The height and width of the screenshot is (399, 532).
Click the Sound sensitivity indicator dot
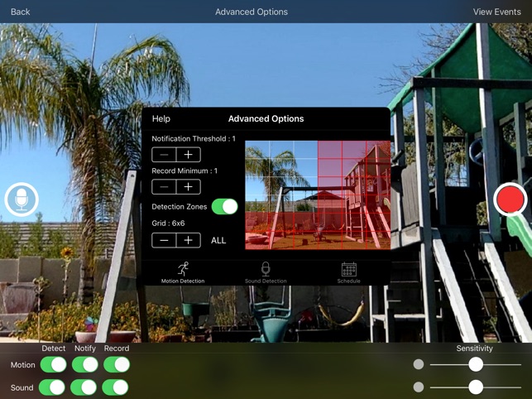tap(419, 387)
